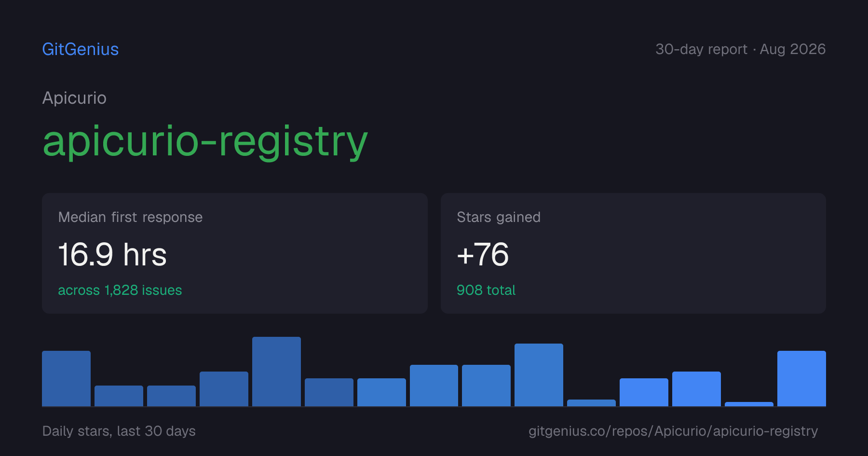
Task: Click the Stars gained label
Action: click(499, 217)
